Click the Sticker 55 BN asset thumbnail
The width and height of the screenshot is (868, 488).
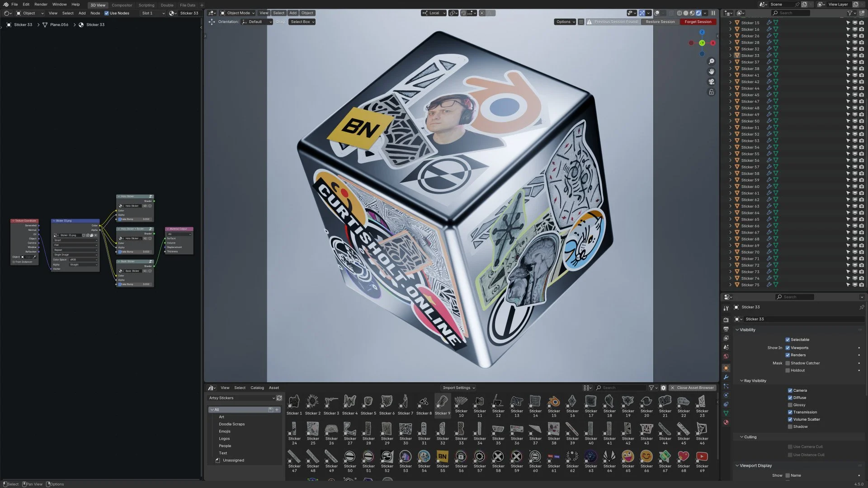pos(443,457)
